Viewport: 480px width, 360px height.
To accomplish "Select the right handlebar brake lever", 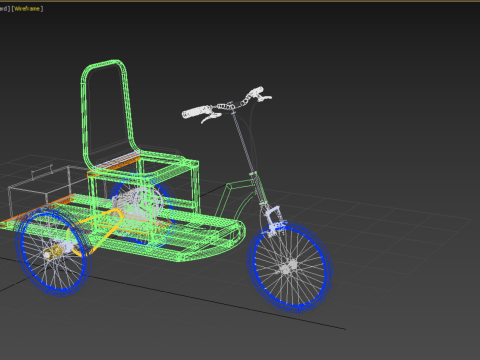I will coord(265,98).
